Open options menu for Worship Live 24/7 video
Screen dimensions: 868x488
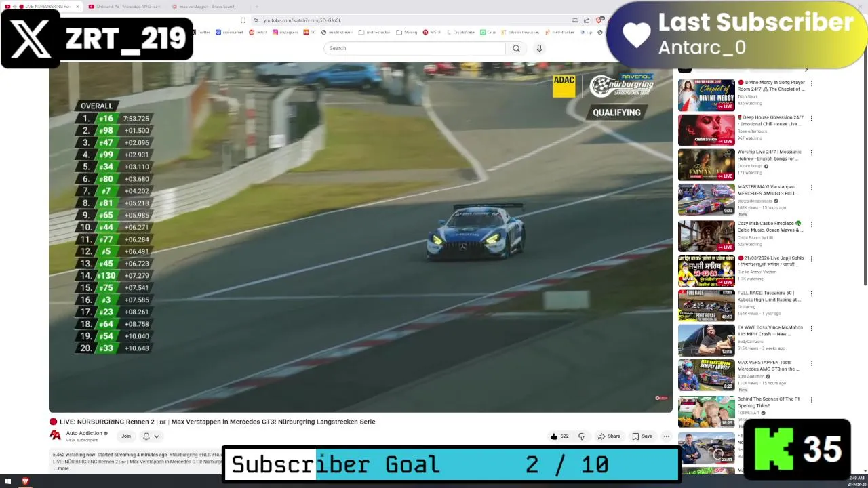point(812,153)
